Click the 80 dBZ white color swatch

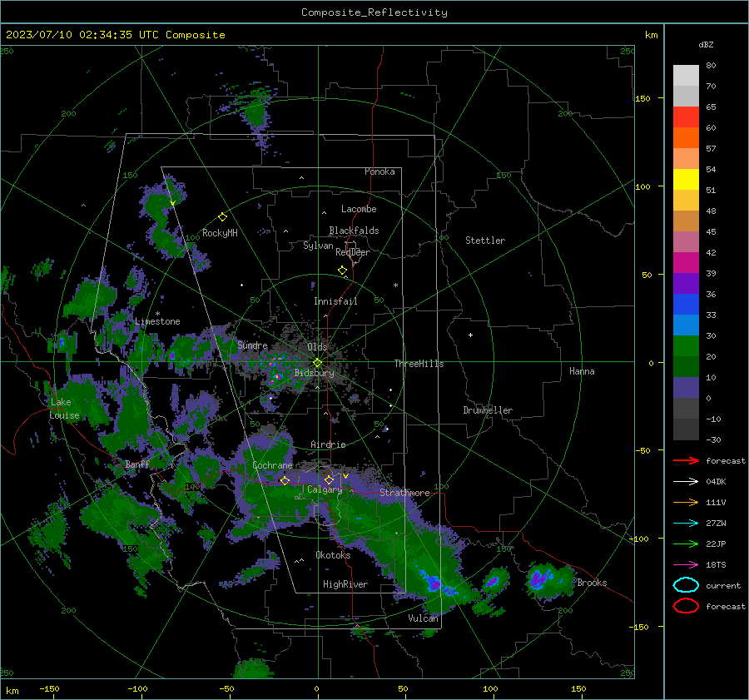686,75
